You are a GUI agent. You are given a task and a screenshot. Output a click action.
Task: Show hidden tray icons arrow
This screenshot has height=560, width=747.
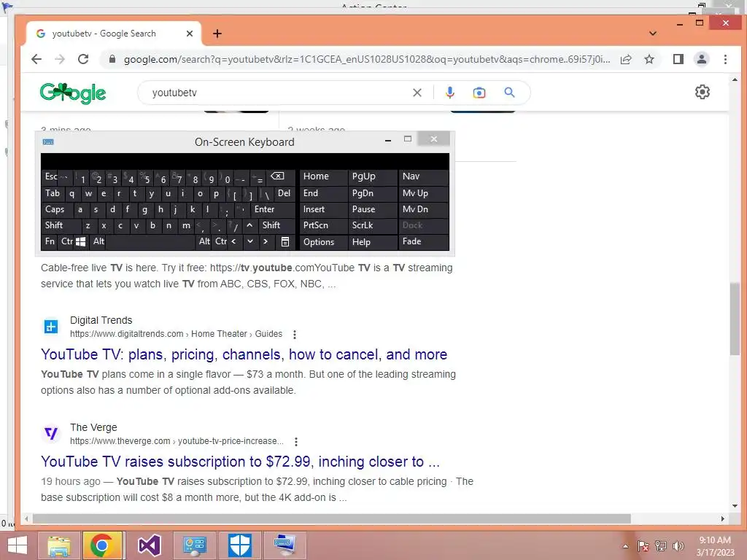625,546
